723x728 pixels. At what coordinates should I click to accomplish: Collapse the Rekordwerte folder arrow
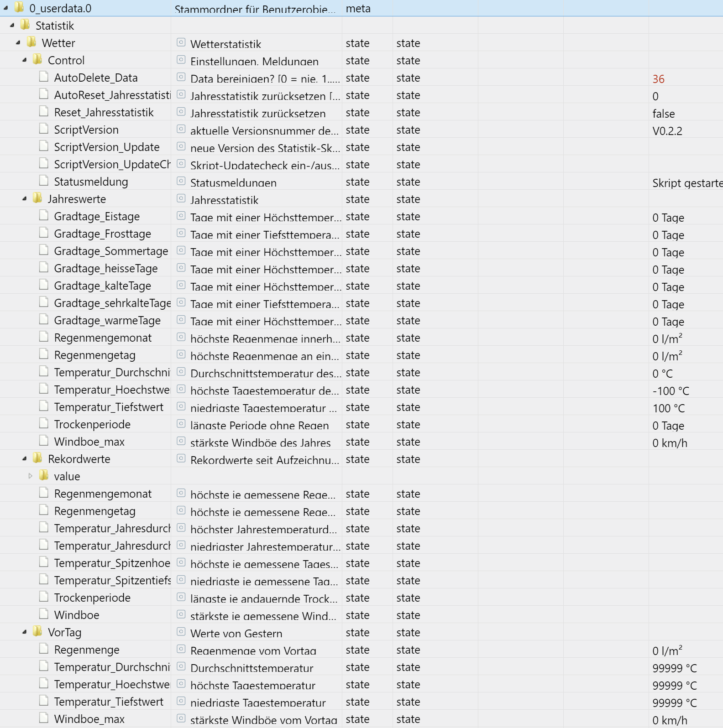coord(24,458)
